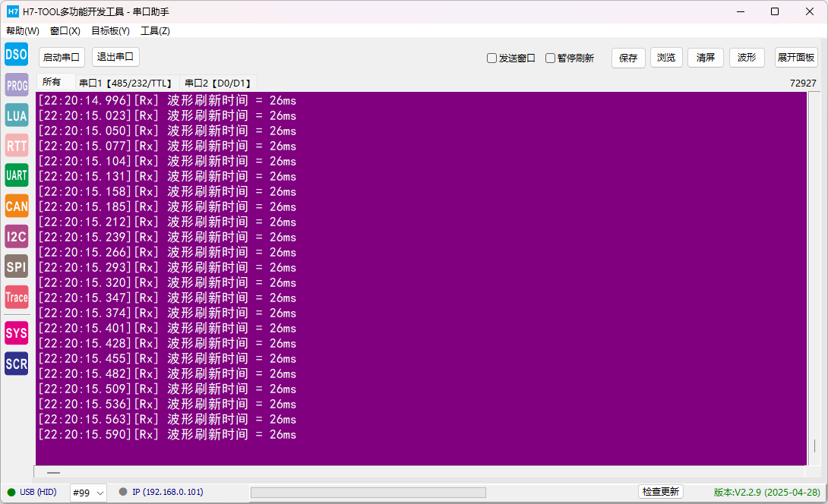This screenshot has height=504, width=828.
Task: Switch to the RTT viewer
Action: (x=17, y=146)
